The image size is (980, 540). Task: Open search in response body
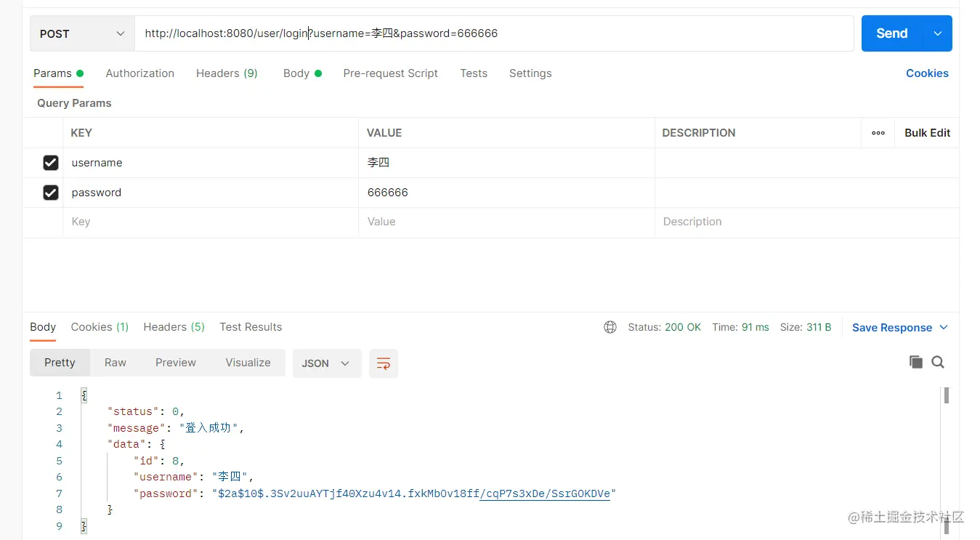[x=938, y=362]
